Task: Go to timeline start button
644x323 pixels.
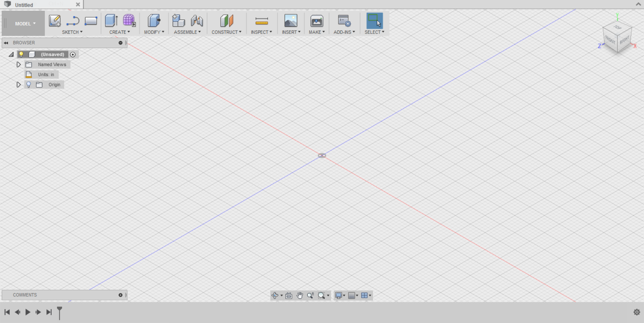Action: pyautogui.click(x=7, y=312)
